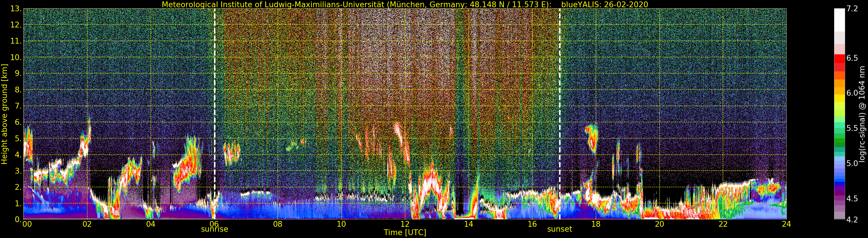This screenshot has width=868, height=238.
Task: Click the 5.5 colorbar tick value
Action: (852, 128)
